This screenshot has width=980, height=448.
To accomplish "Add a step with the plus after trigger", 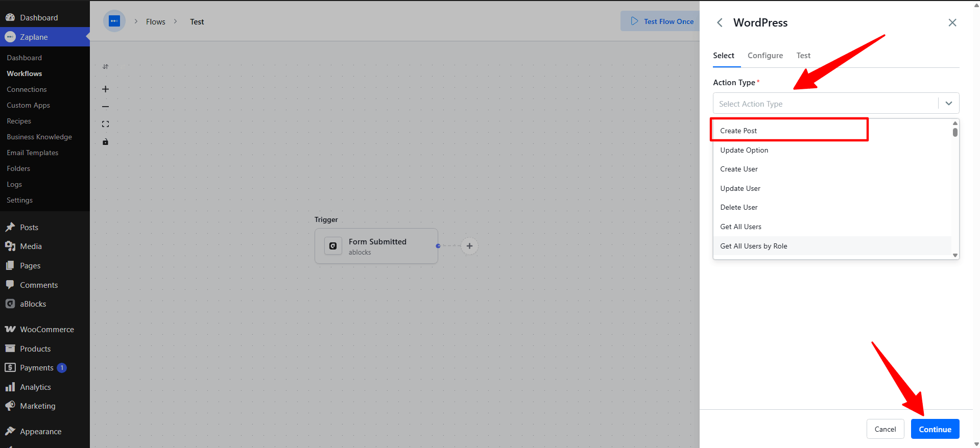I will click(x=470, y=246).
